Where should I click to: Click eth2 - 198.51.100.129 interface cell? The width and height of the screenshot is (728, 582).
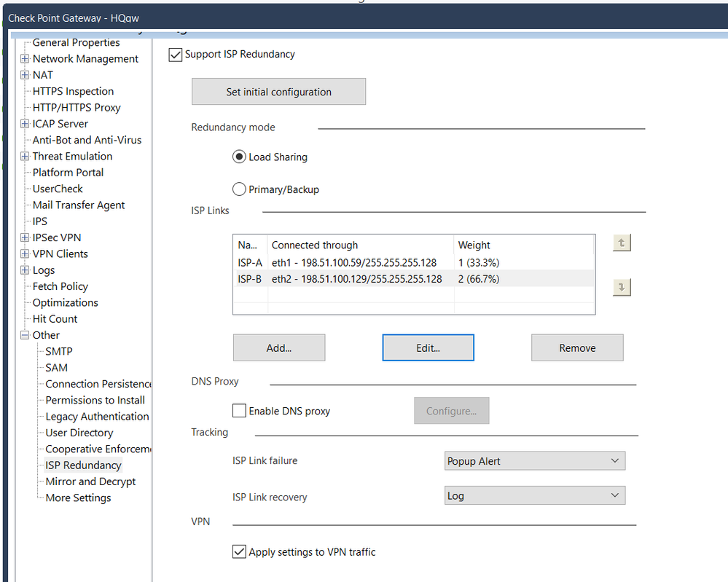click(x=356, y=279)
